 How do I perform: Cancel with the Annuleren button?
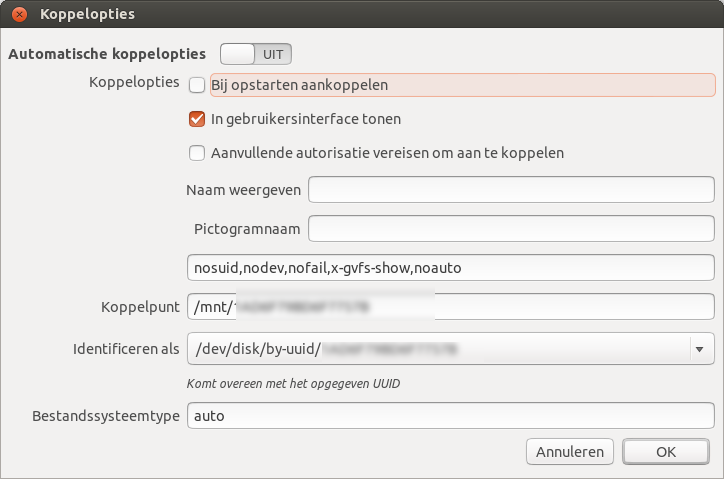coord(570,451)
